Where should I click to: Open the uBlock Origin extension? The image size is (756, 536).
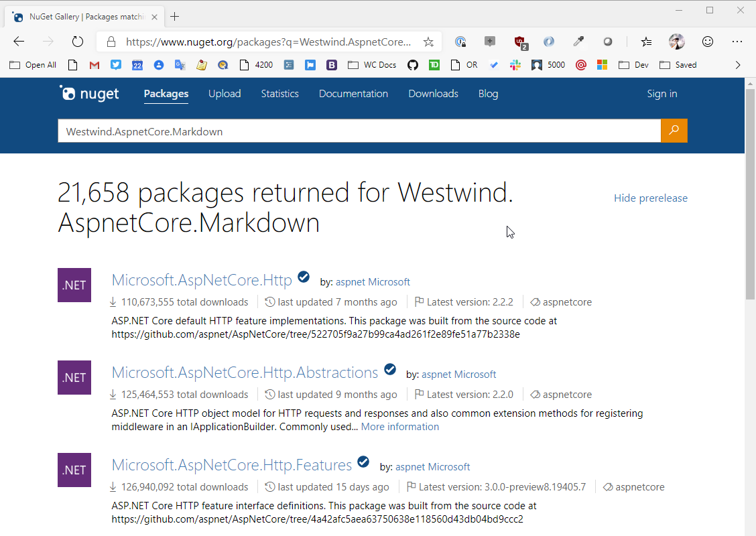click(x=520, y=42)
